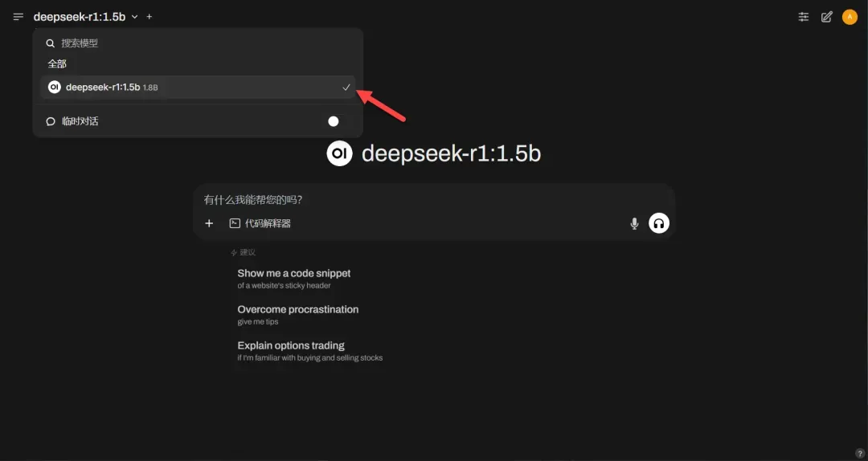Toggle the sidebar menu icon
The width and height of the screenshot is (868, 461).
click(18, 17)
